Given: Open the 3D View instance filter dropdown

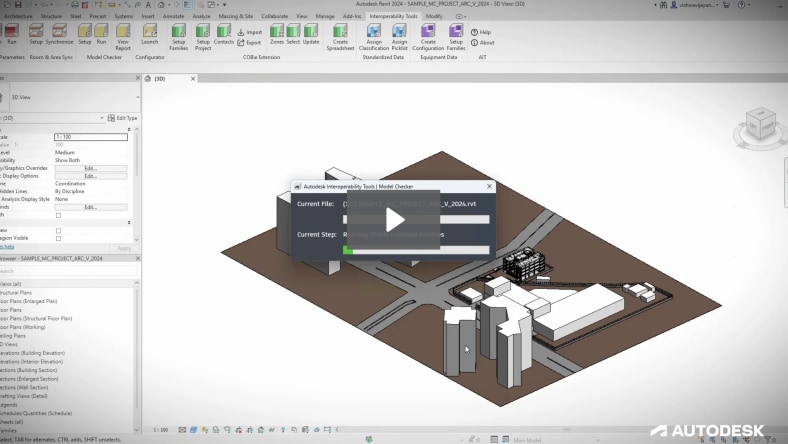Looking at the screenshot, I should coord(101,118).
